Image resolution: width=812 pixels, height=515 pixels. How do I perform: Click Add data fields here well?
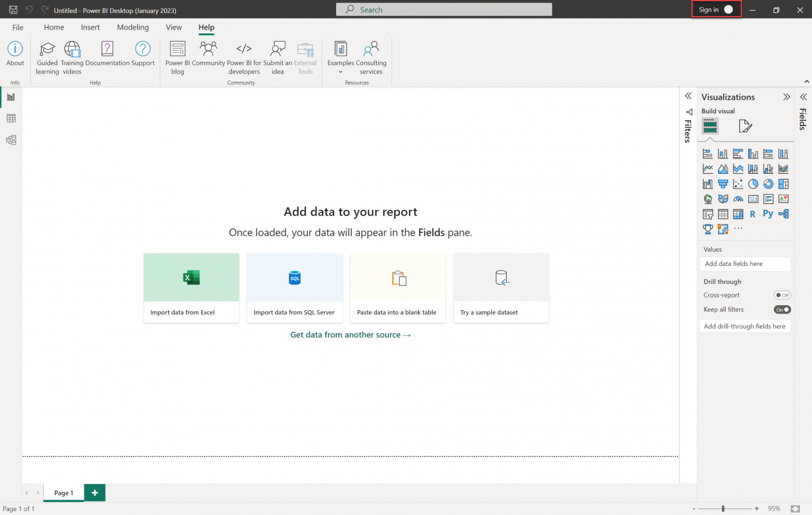coord(745,264)
